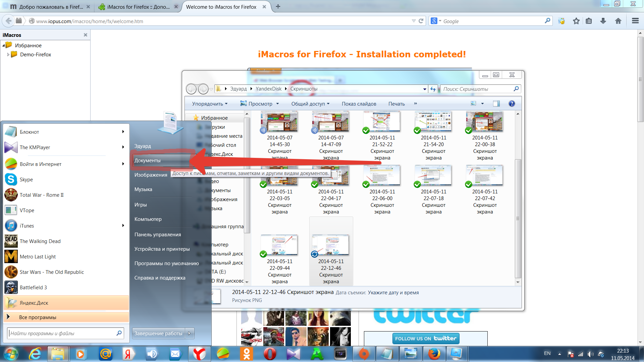Click Explorer refresh arrows next to address bar

pos(433,89)
